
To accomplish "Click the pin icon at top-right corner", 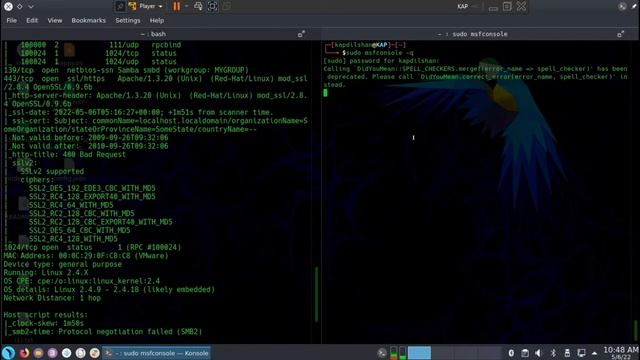I will click(x=635, y=6).
